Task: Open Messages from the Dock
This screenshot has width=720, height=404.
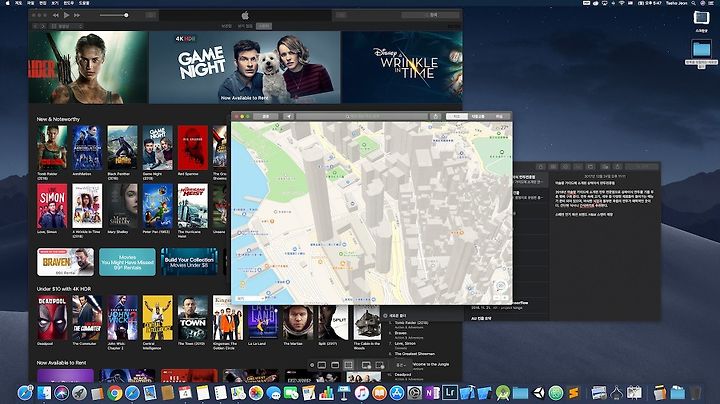Action: [274, 393]
